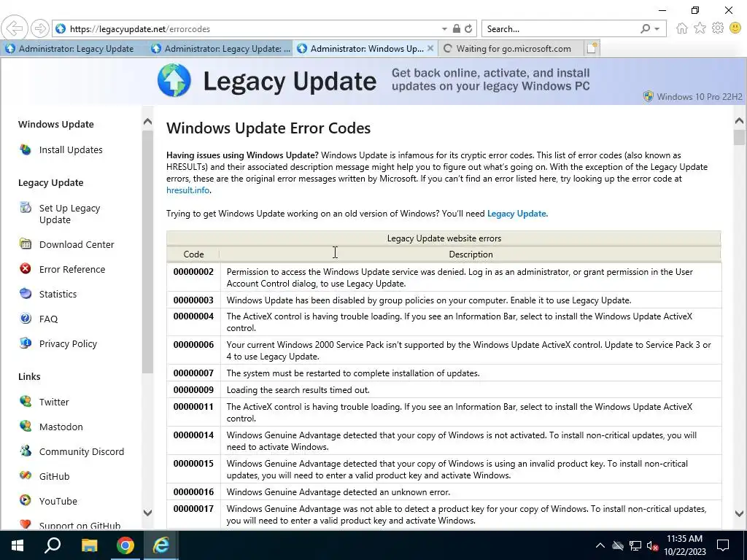Follow the Legacy Update link in paragraph
747x560 pixels.
[x=516, y=214]
